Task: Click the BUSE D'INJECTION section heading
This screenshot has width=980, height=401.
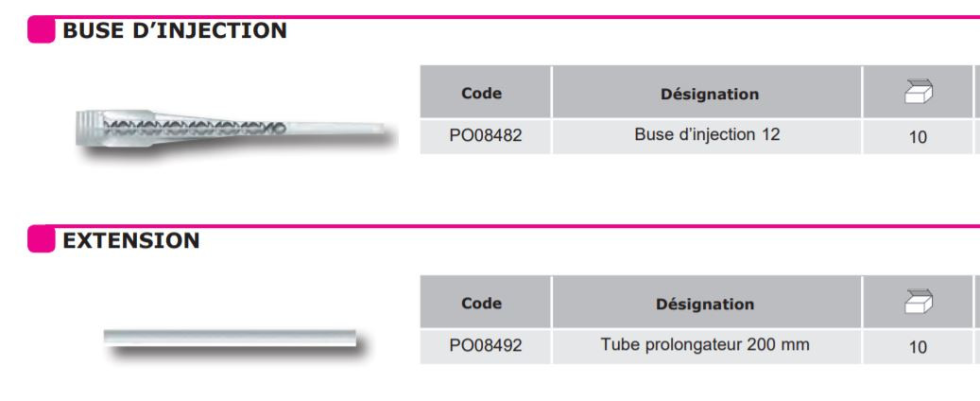Action: pyautogui.click(x=175, y=31)
